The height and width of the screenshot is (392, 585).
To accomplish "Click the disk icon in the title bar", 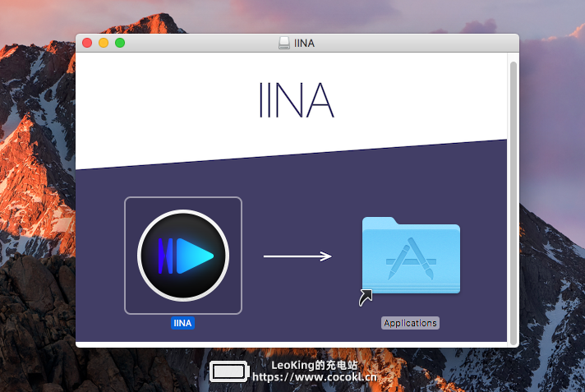I will coord(284,43).
